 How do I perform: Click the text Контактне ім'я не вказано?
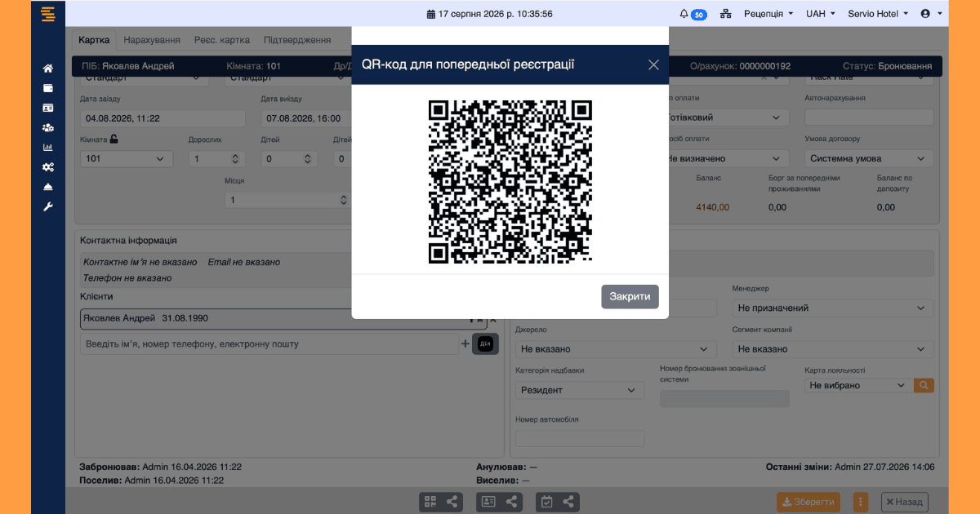point(140,262)
